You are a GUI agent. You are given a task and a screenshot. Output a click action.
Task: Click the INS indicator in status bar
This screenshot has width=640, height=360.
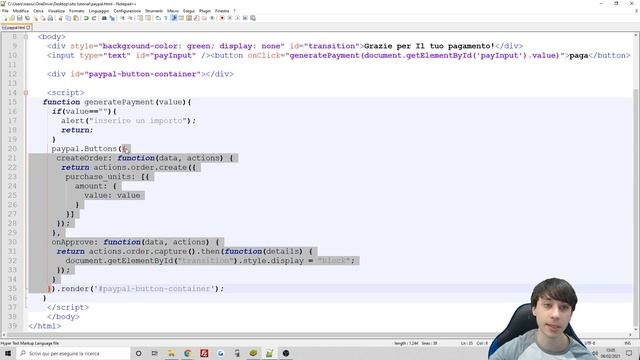click(628, 343)
